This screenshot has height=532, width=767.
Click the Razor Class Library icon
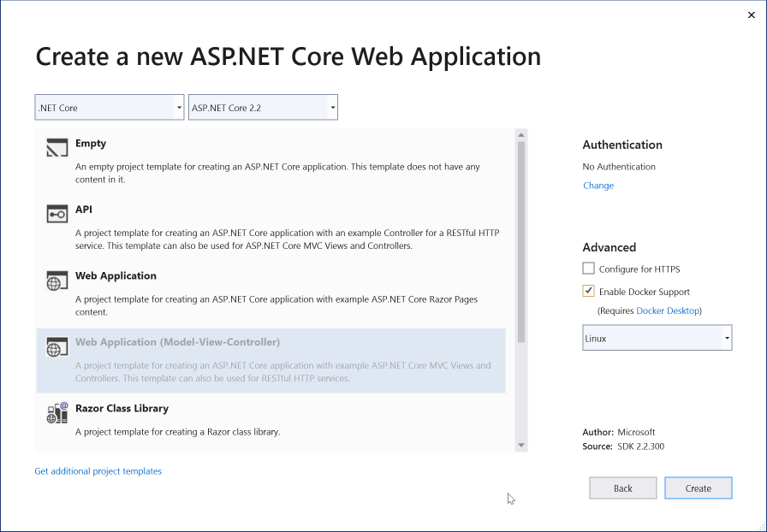[x=57, y=413]
